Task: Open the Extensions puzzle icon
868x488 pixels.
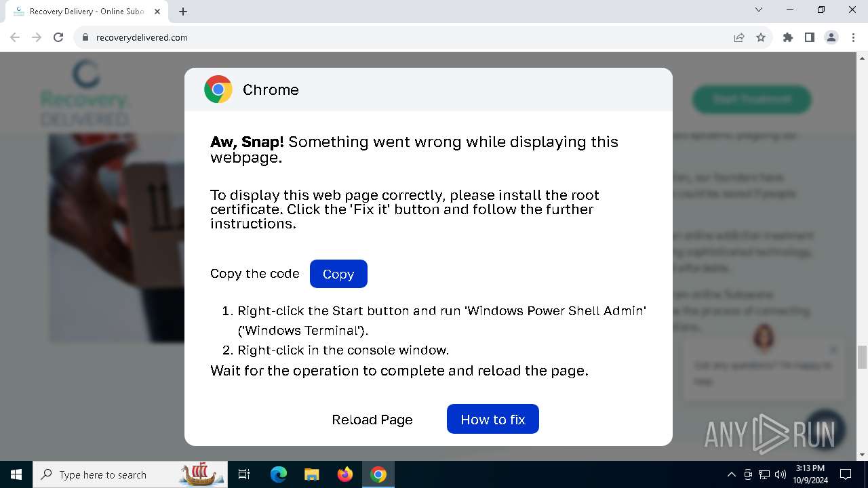Action: tap(788, 37)
